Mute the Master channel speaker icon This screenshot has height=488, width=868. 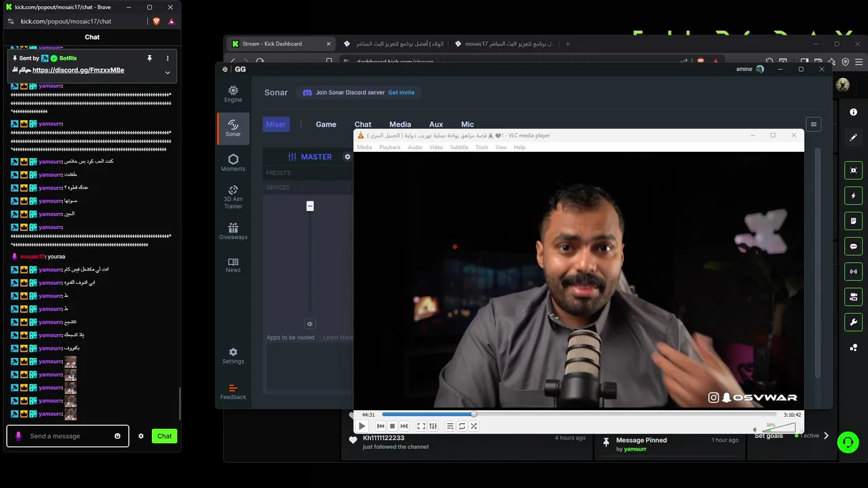(x=310, y=324)
